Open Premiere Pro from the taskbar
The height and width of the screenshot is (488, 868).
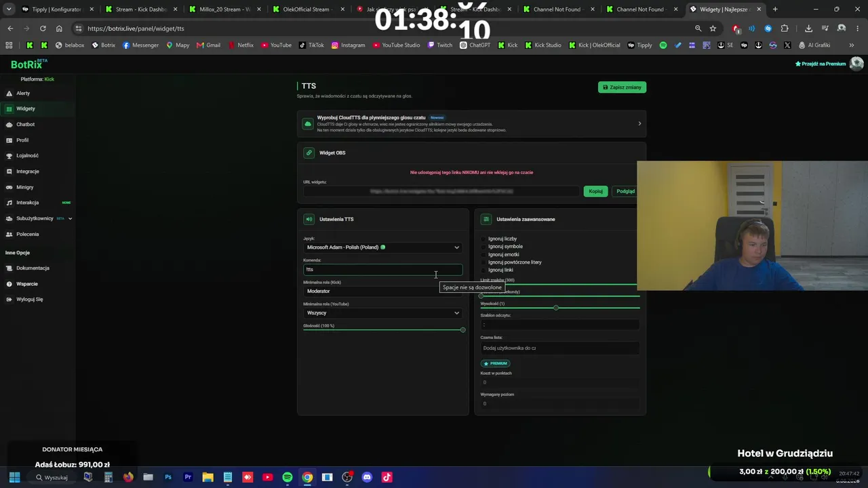[188, 477]
